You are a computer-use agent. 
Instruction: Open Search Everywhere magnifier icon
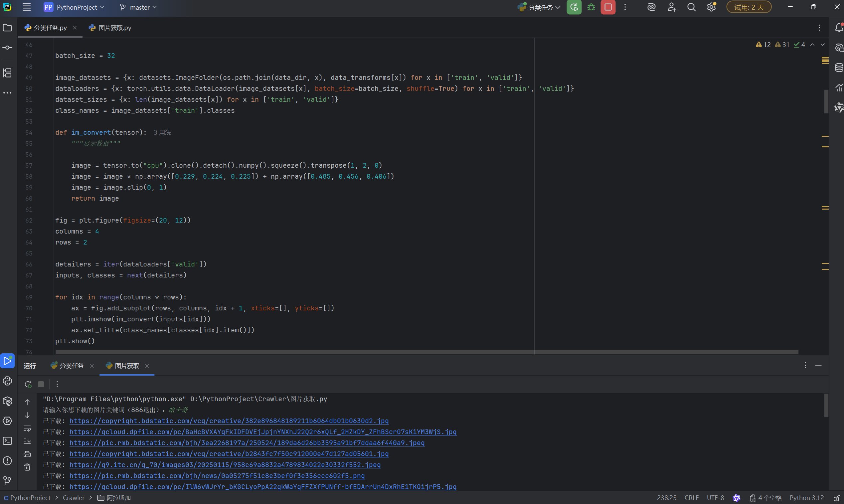coord(691,7)
